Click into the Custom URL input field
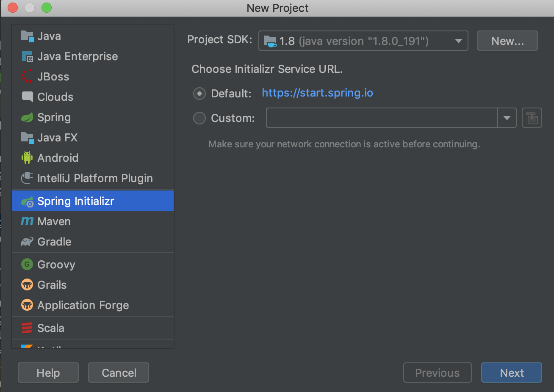The height and width of the screenshot is (392, 554). click(x=382, y=118)
